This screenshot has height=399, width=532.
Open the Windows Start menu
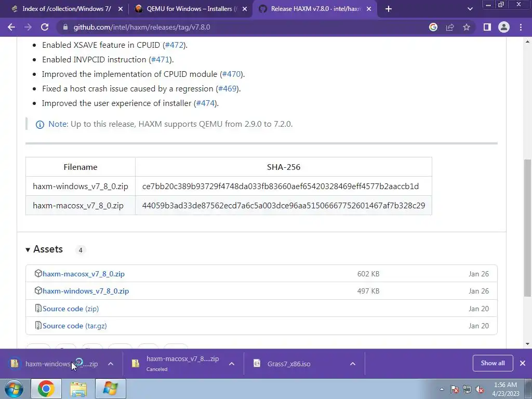coord(14,389)
